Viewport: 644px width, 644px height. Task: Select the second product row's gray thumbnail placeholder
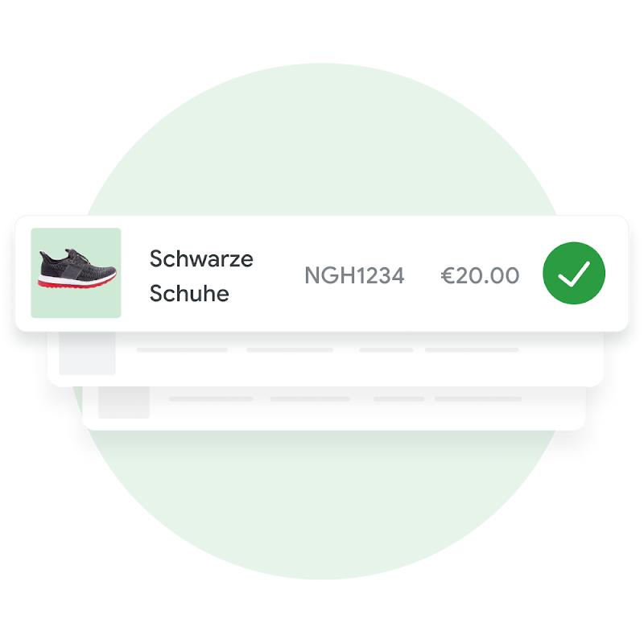(87, 353)
